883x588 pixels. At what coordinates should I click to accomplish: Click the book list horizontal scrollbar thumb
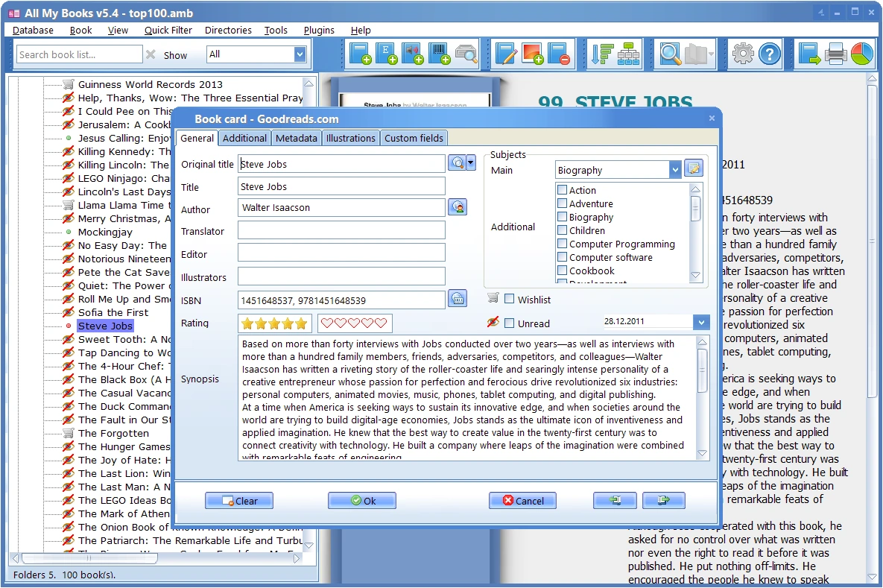pos(89,558)
